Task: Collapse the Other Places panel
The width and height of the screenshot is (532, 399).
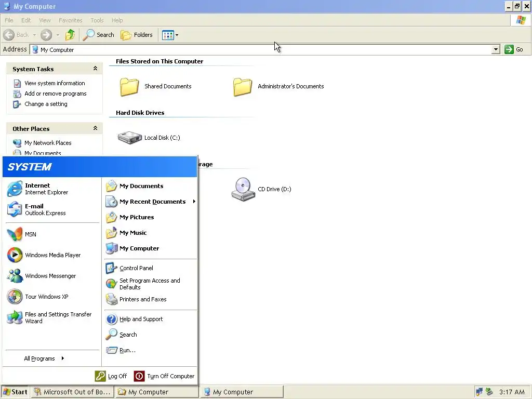Action: point(96,128)
